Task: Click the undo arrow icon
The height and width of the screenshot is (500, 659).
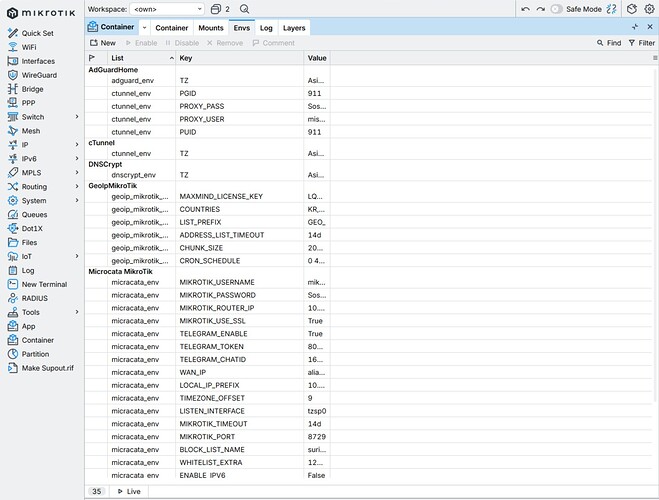Action: [x=525, y=9]
